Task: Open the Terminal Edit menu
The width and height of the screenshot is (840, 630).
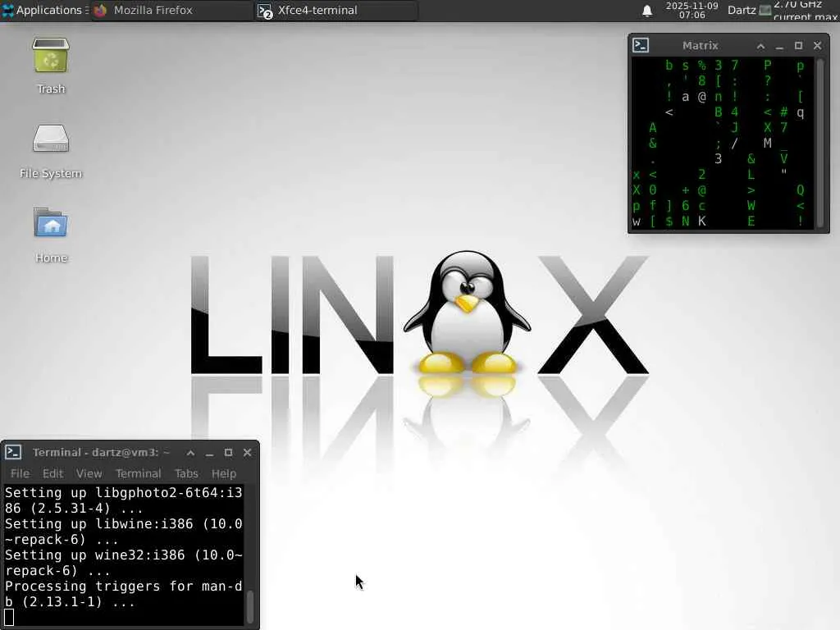Action: (x=53, y=473)
